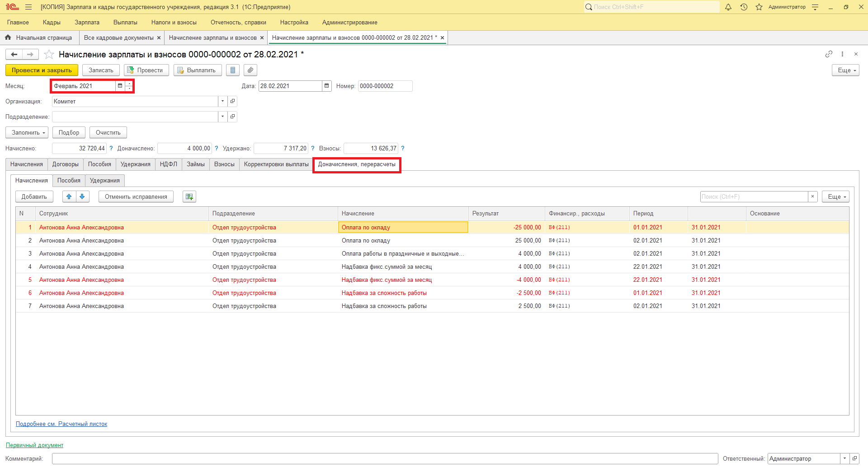The height and width of the screenshot is (467, 868).
Task: Open the Зарплата menu
Action: pos(87,22)
